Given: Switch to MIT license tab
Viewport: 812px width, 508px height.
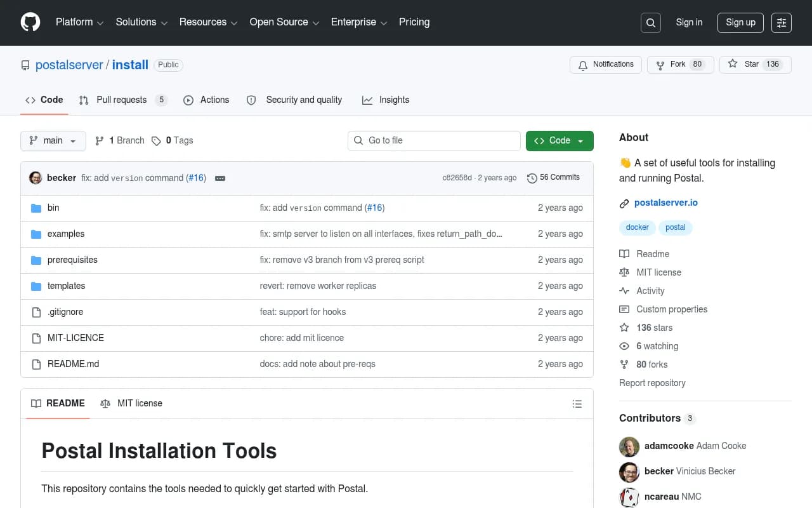Looking at the screenshot, I should coord(131,404).
